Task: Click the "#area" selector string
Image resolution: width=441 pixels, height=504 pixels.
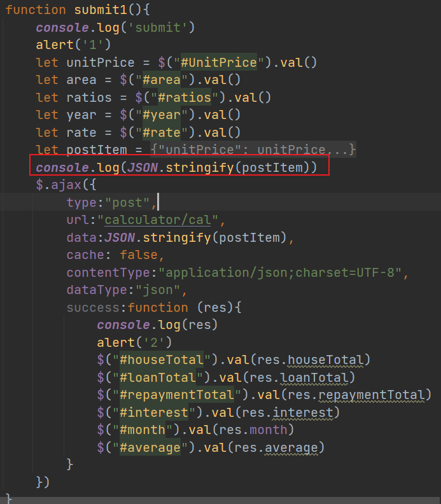Action: click(162, 80)
